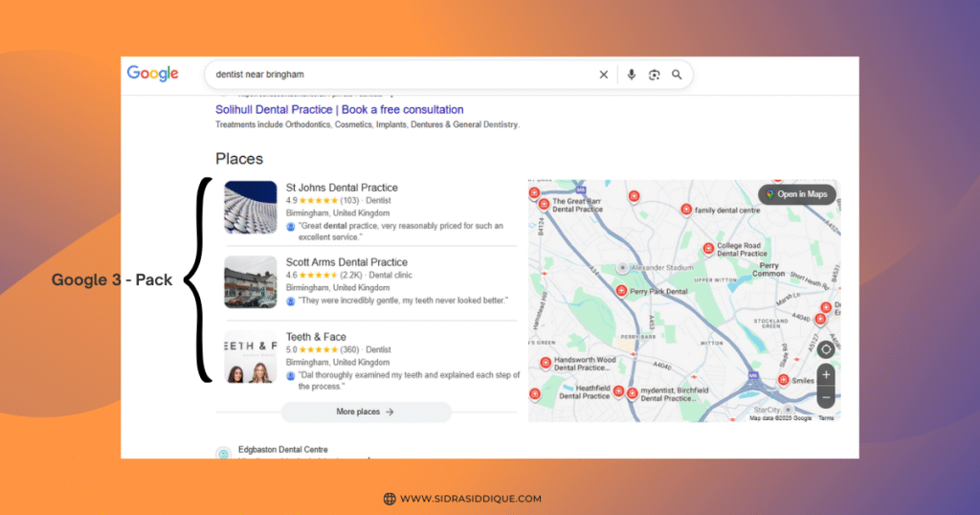
Task: Select Smiles map pin
Action: coord(783,379)
